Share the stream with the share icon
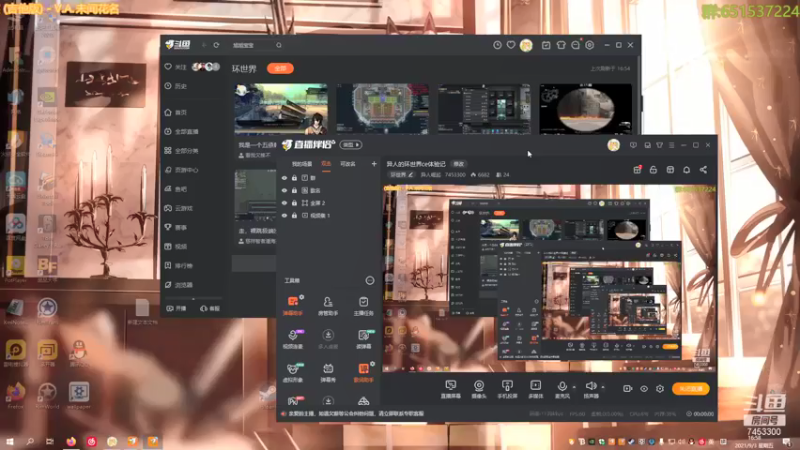 point(704,170)
